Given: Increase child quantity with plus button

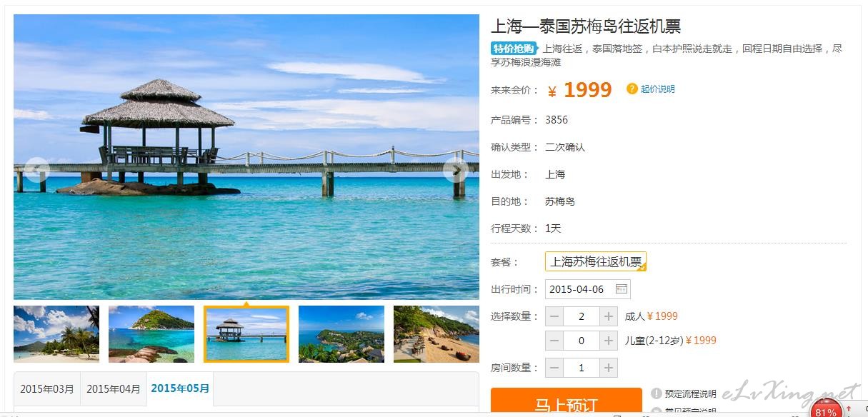Looking at the screenshot, I should click(609, 341).
